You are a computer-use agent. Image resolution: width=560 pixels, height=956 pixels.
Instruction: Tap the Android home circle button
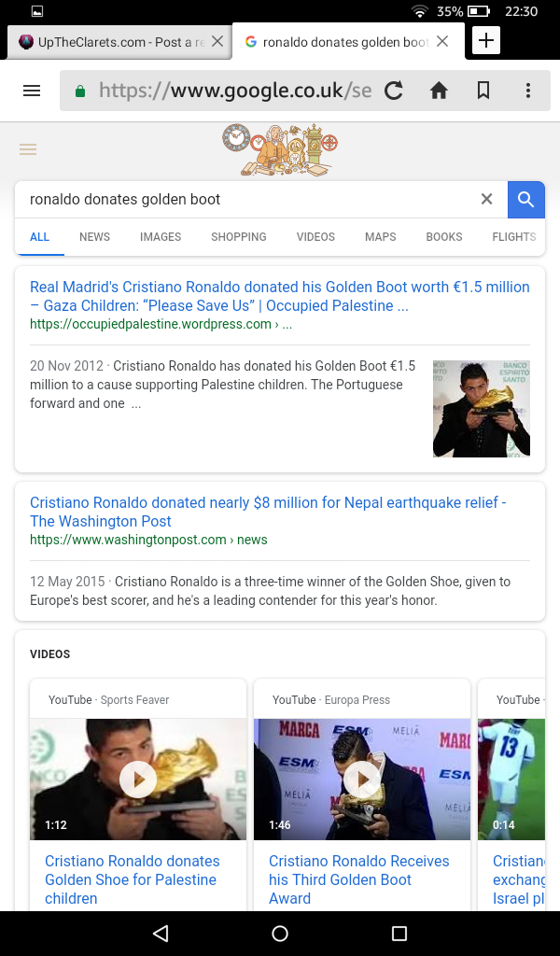280,934
